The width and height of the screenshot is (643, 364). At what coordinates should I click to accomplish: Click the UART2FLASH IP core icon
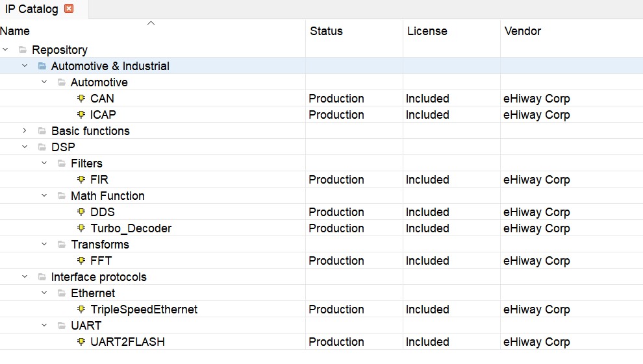(x=81, y=341)
